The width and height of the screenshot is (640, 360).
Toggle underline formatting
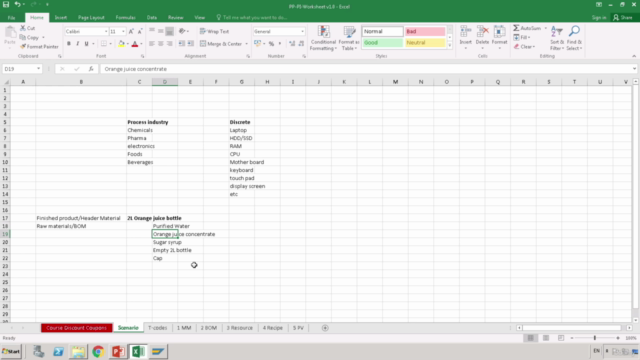pyautogui.click(x=87, y=44)
